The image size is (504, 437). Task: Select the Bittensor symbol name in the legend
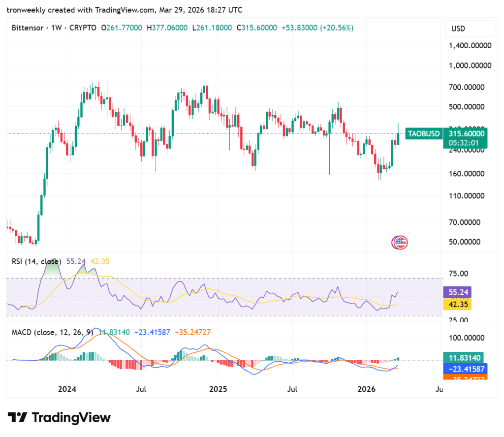(28, 28)
